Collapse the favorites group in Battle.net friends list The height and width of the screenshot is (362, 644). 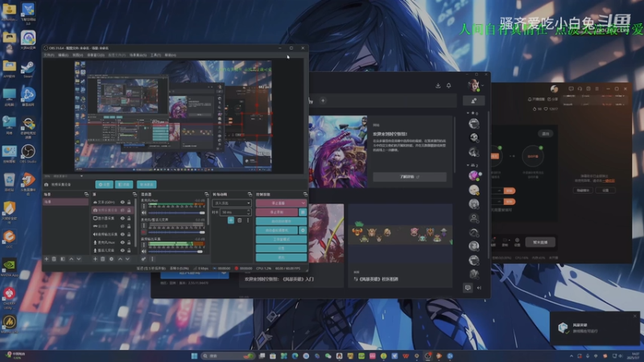tap(468, 113)
